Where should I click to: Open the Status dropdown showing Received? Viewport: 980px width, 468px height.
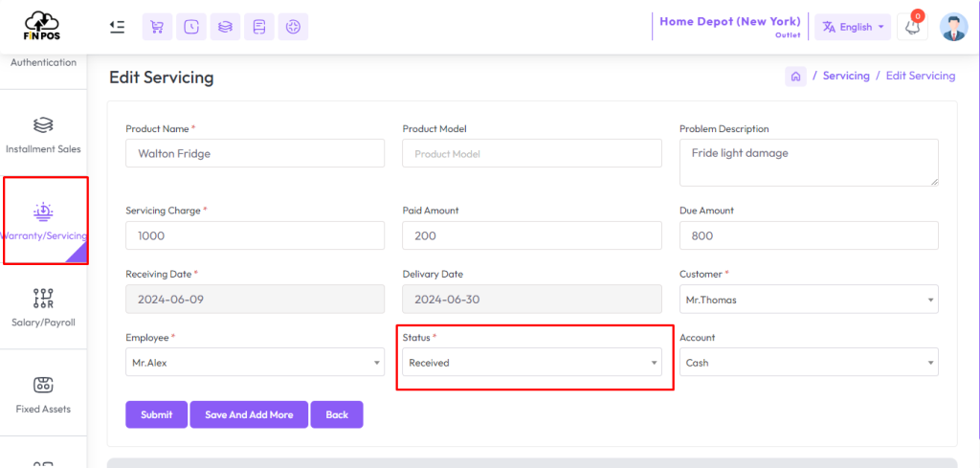(532, 363)
